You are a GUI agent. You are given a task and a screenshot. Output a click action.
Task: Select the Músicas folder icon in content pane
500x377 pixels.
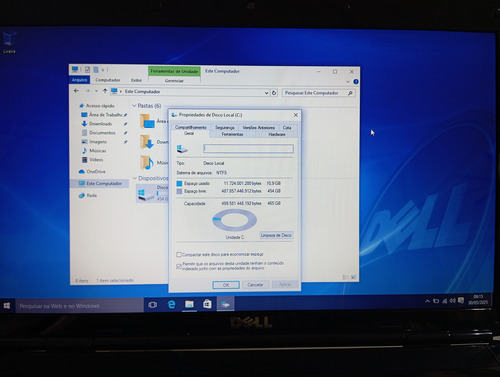(147, 163)
